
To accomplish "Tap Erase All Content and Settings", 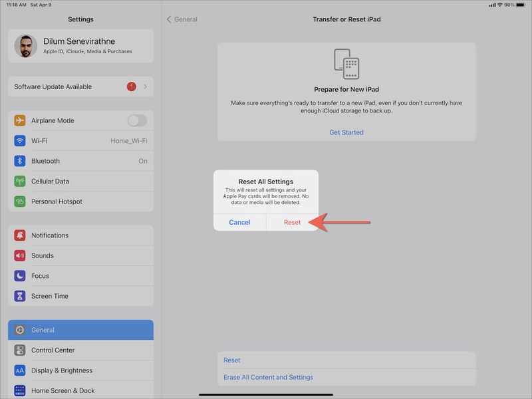I will pyautogui.click(x=346, y=377).
